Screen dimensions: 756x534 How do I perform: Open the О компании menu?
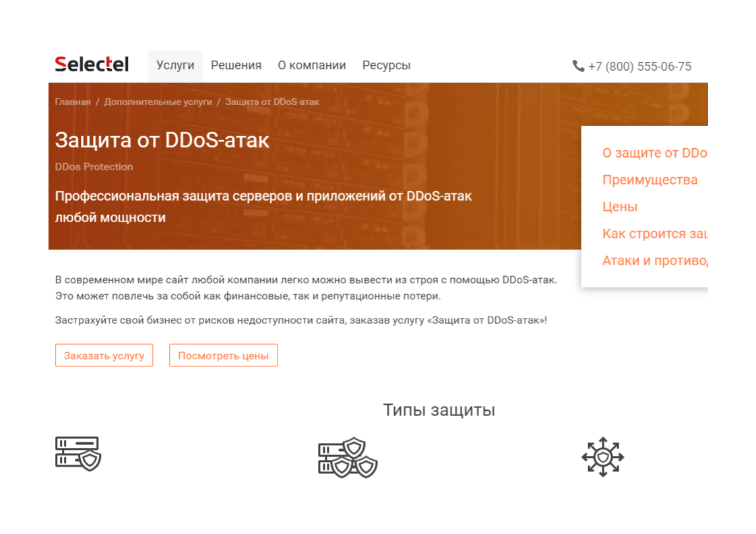pos(312,65)
